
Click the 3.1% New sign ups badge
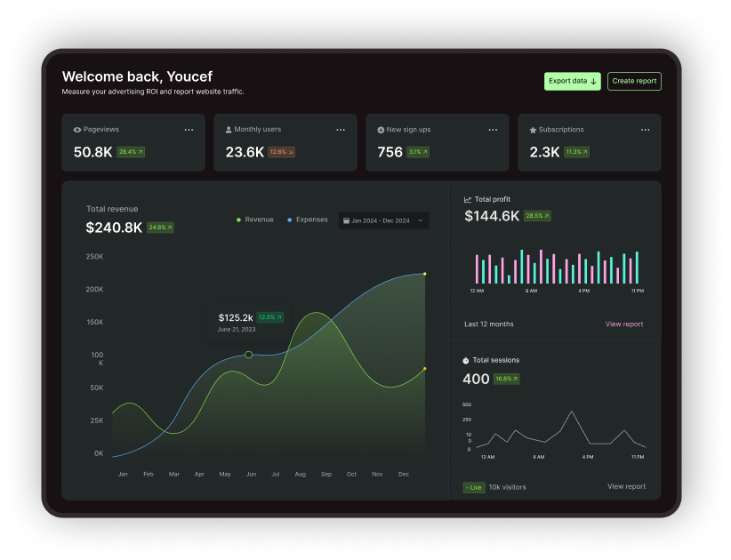418,152
